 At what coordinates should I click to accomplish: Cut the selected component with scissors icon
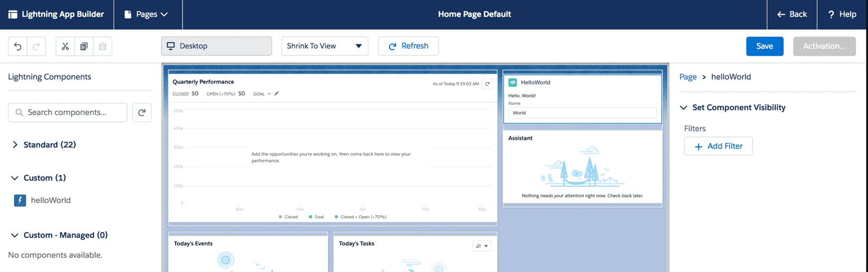65,47
